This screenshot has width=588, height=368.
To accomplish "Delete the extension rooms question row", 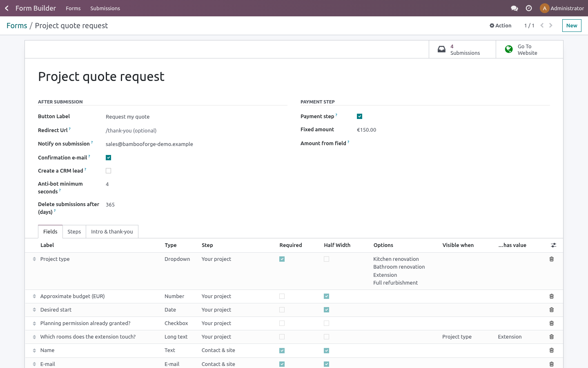I will point(552,337).
